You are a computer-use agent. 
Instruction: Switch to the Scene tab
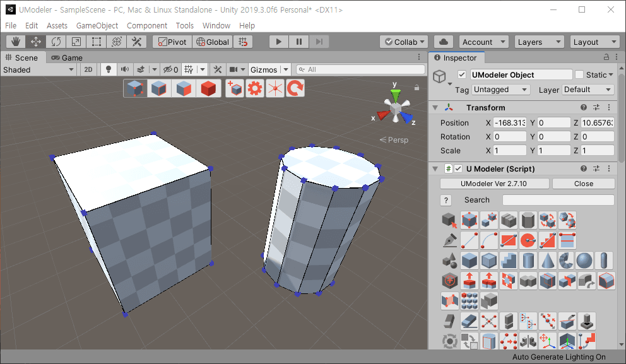pyautogui.click(x=22, y=57)
